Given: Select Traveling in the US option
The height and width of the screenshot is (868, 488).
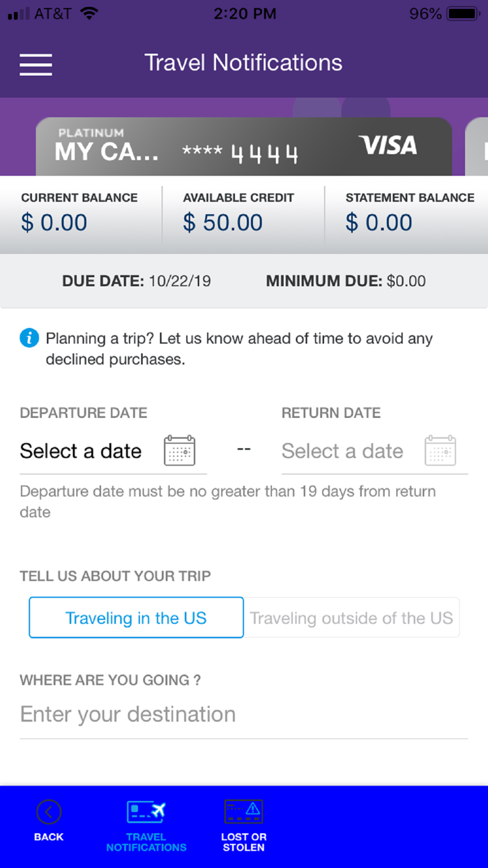Looking at the screenshot, I should 136,618.
